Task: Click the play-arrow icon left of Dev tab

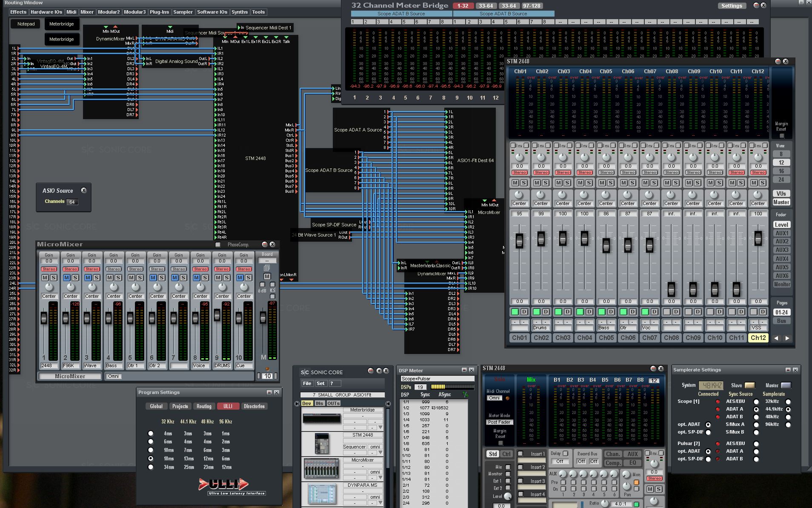Action: coord(297,403)
